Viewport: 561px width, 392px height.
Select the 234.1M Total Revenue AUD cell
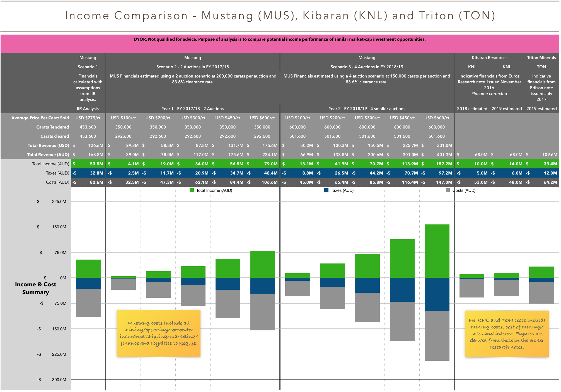pos(262,155)
